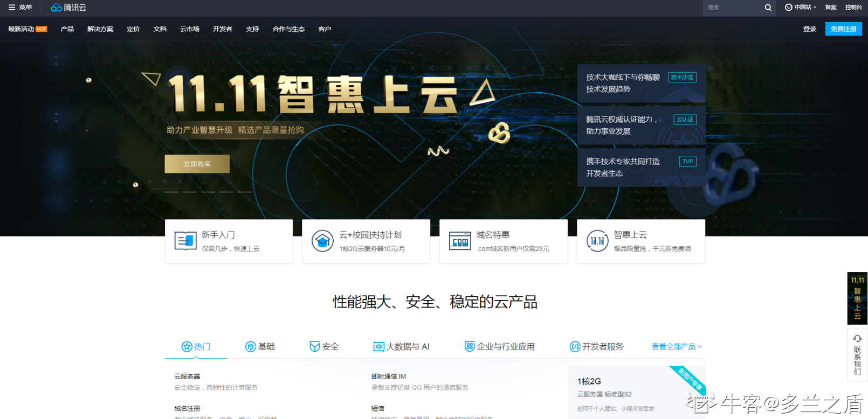Open the 云市场 menu item

(190, 29)
